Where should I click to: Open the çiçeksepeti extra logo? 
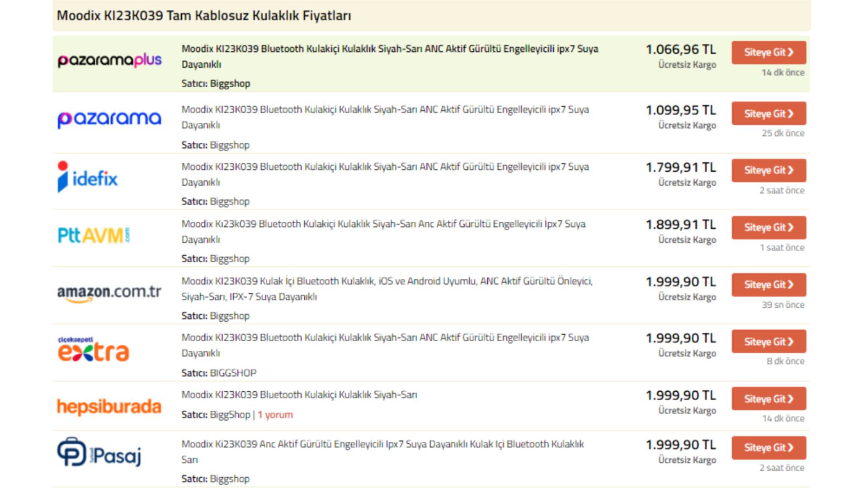[94, 349]
